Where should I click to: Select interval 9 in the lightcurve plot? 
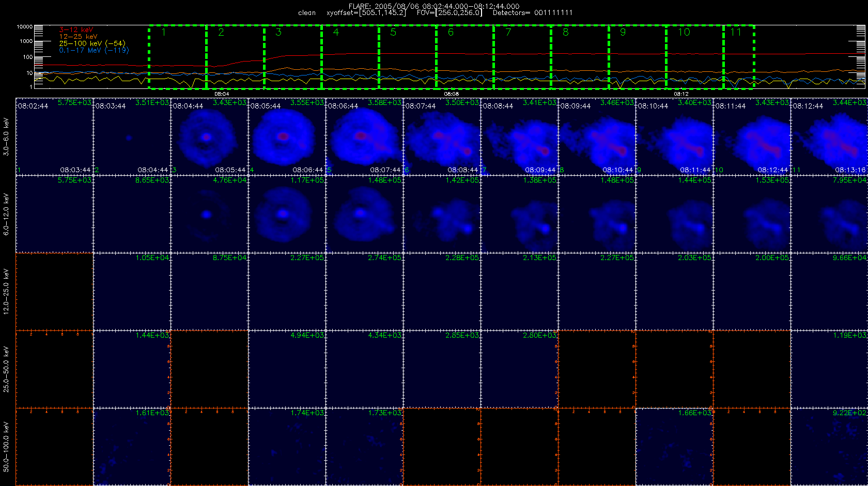(x=638, y=57)
